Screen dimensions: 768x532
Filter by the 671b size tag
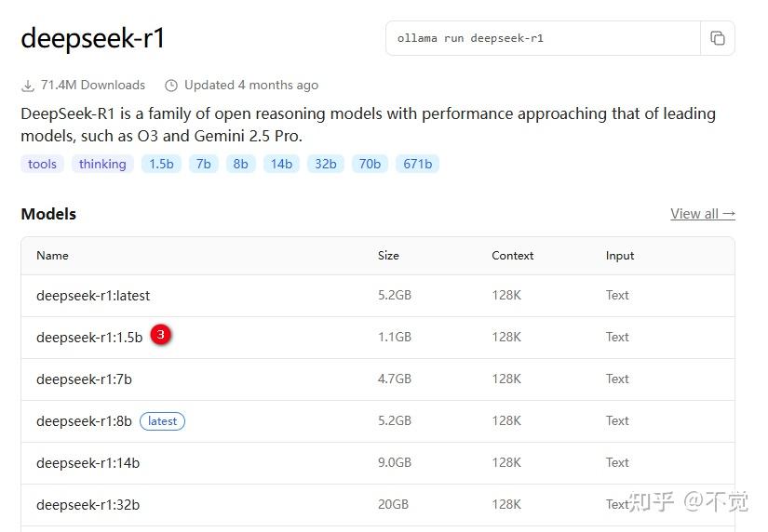[x=417, y=165]
